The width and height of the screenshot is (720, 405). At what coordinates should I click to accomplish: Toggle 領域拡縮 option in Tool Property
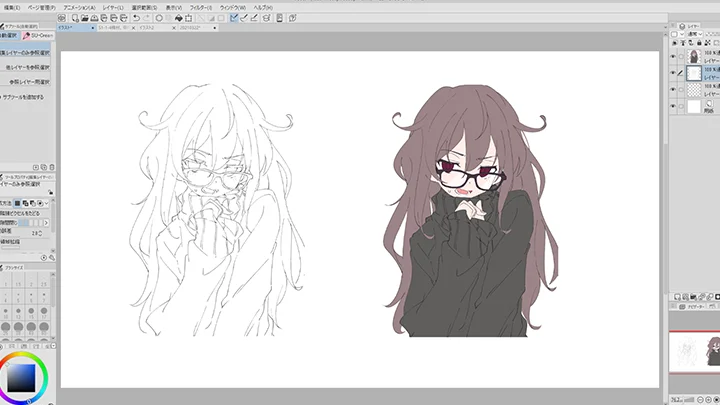pos(10,242)
